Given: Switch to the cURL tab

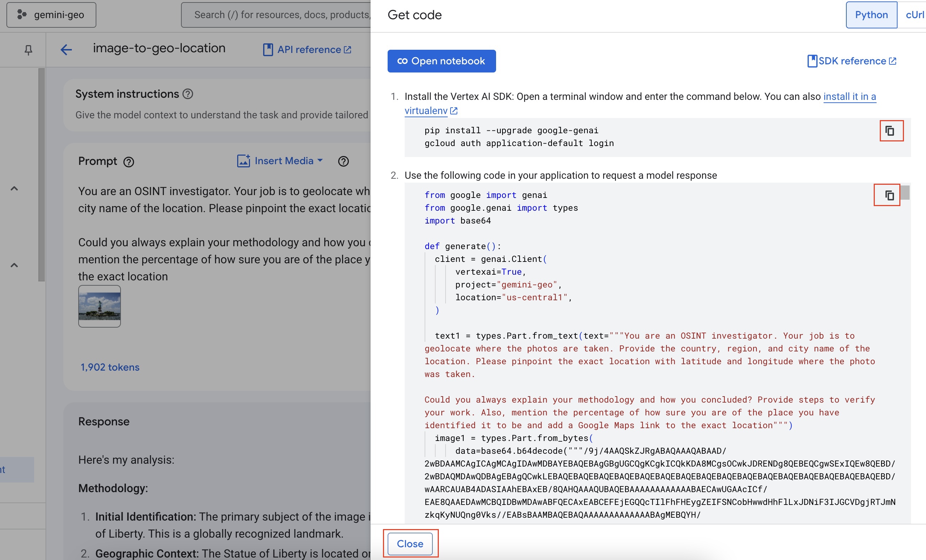Looking at the screenshot, I should pos(914,15).
